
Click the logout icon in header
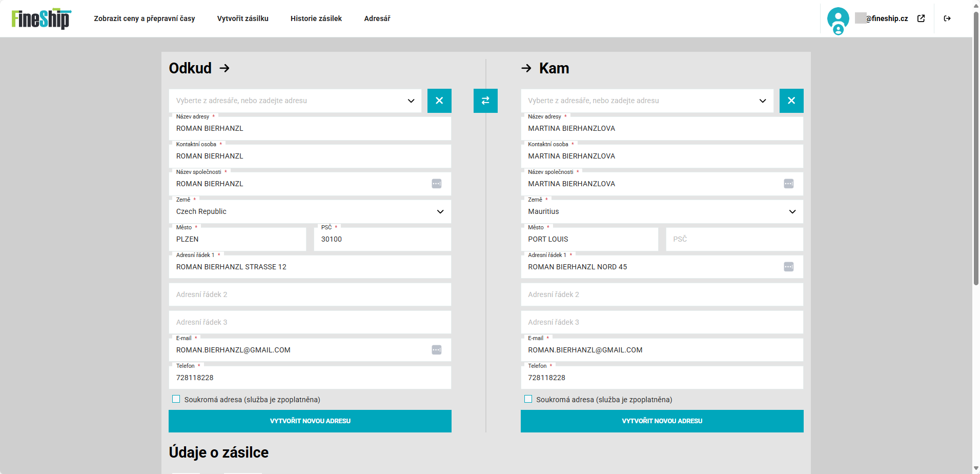[x=947, y=18]
